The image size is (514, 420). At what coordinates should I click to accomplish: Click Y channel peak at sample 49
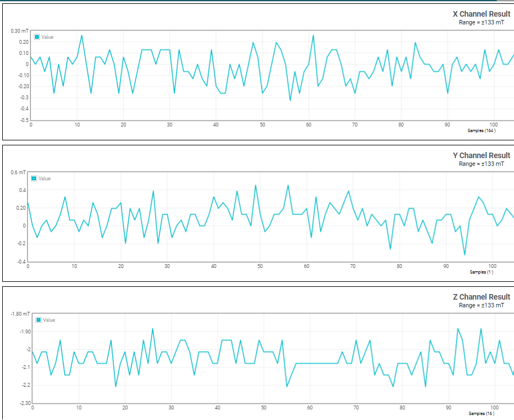coord(255,185)
